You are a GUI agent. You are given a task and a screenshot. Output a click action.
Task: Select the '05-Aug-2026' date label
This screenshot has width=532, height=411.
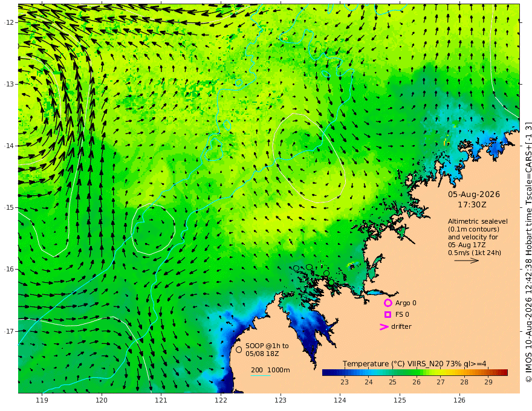point(474,195)
